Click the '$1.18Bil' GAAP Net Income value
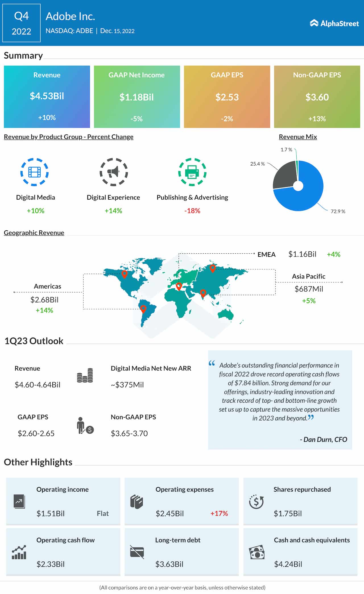364x594 pixels. click(136, 97)
